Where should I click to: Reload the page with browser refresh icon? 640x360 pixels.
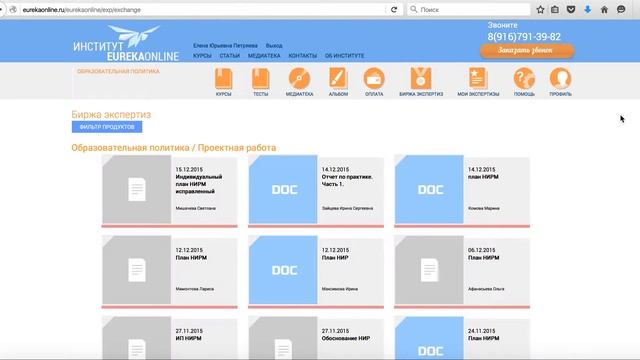coord(394,9)
